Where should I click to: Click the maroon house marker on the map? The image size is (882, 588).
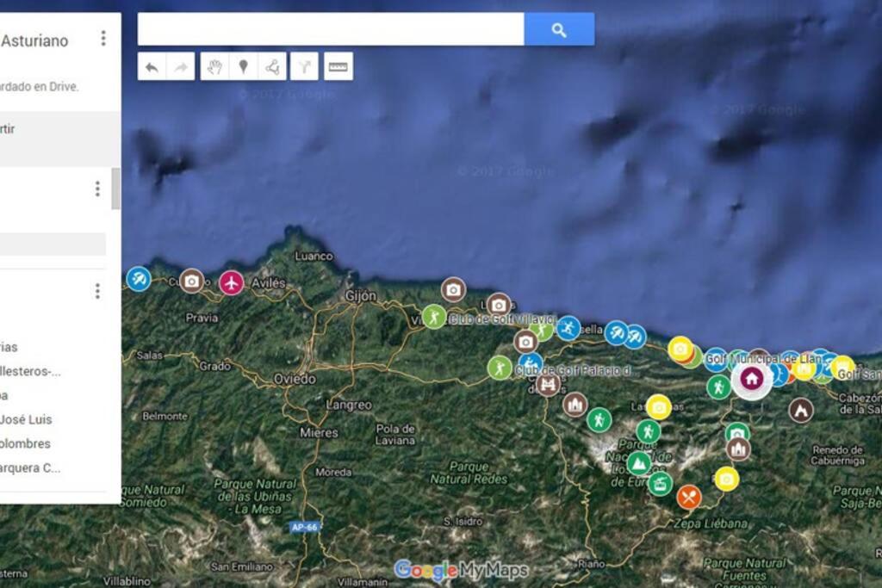click(x=751, y=378)
